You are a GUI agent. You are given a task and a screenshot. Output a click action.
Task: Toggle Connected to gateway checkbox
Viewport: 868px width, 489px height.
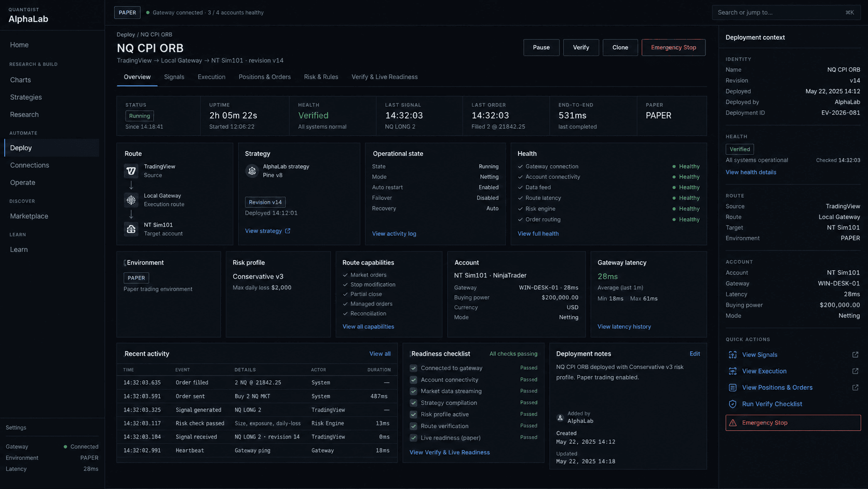click(x=413, y=368)
